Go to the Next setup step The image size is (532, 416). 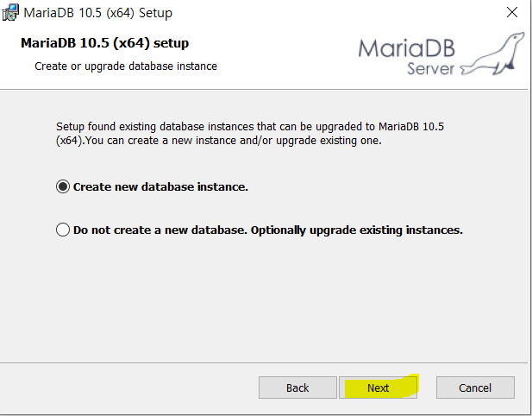pyautogui.click(x=378, y=388)
